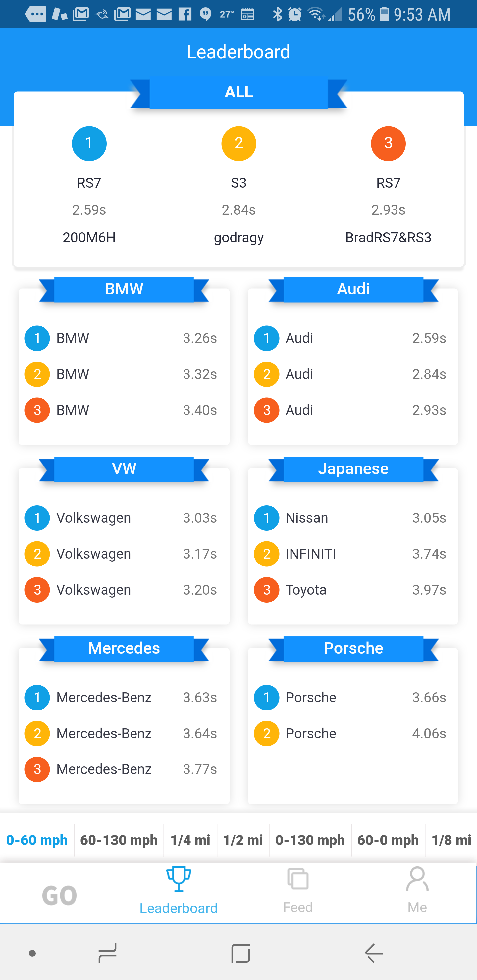The width and height of the screenshot is (477, 980).
Task: Choose the 60-0 mph braking tab
Action: tap(388, 840)
